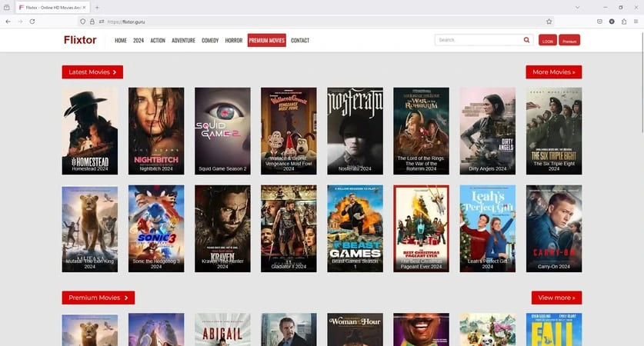The image size is (644, 346).
Task: Open the Firefox hamburger application menu
Action: tap(636, 22)
